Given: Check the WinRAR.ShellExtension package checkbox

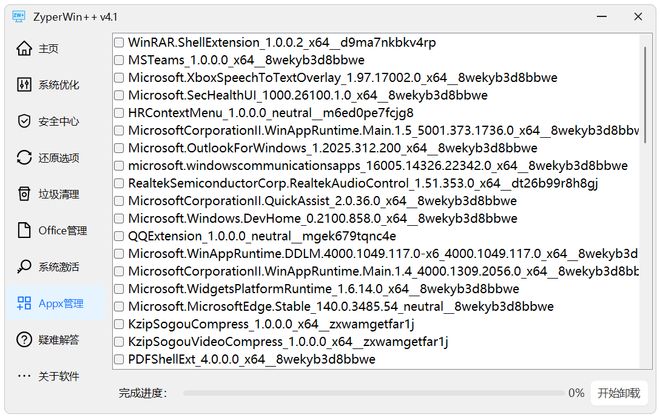Looking at the screenshot, I should (x=119, y=42).
